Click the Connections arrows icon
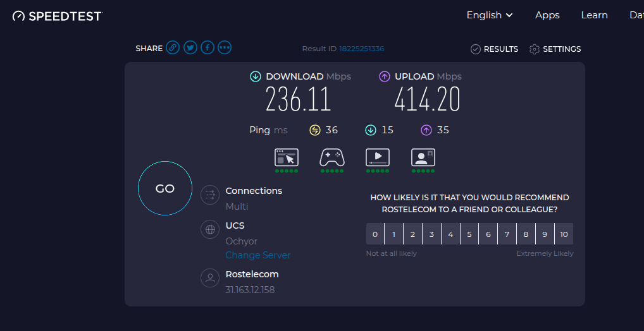 point(210,195)
